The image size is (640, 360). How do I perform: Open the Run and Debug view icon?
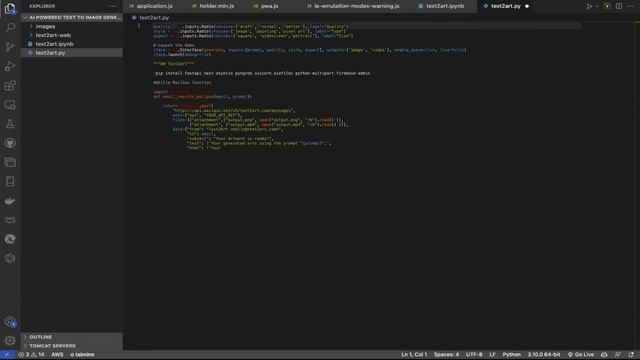(x=10, y=66)
